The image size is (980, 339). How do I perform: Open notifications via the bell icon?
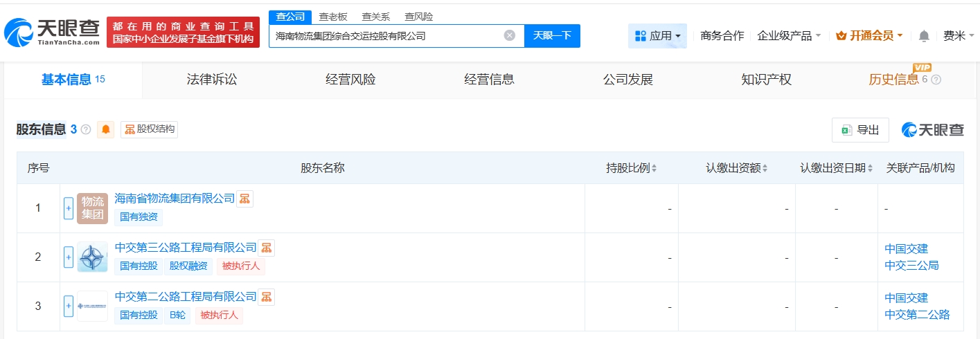924,36
